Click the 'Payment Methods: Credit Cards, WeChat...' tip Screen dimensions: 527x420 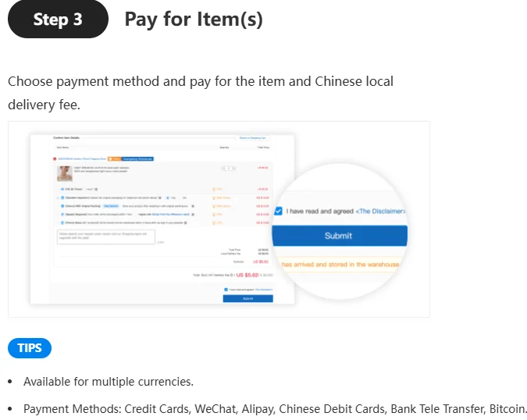point(275,409)
